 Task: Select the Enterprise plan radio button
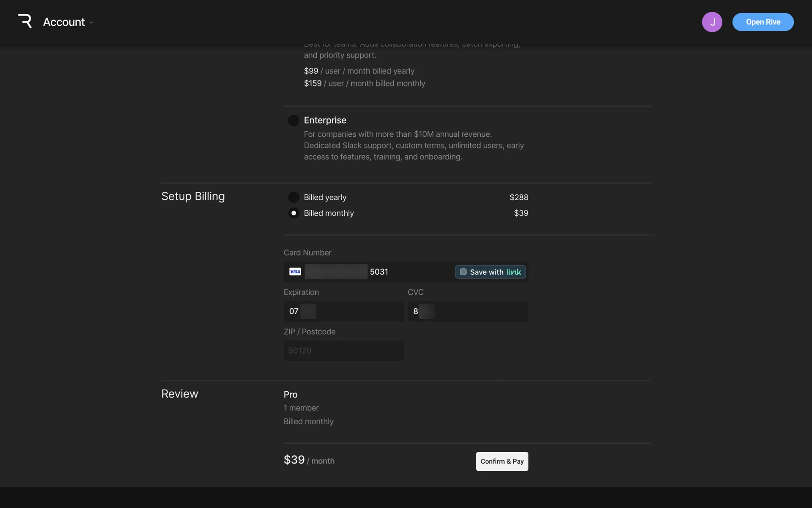pyautogui.click(x=294, y=121)
